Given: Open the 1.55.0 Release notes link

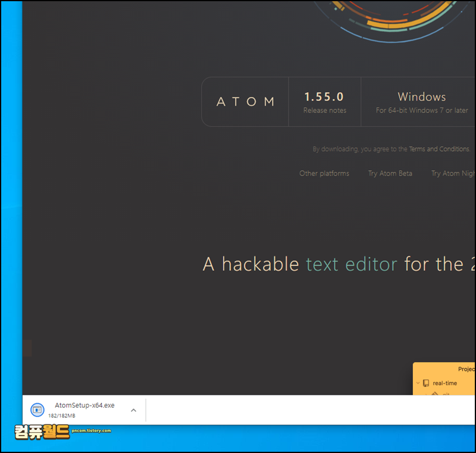Looking at the screenshot, I should pyautogui.click(x=324, y=102).
